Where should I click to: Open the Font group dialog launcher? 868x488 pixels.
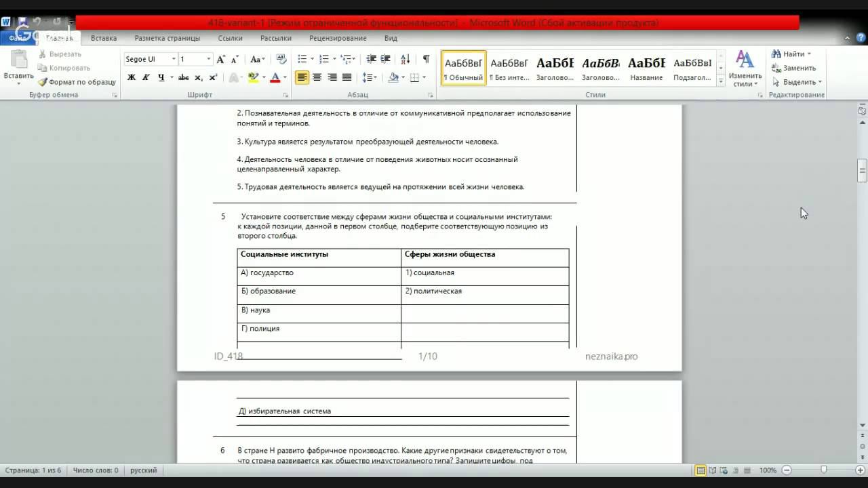(287, 96)
